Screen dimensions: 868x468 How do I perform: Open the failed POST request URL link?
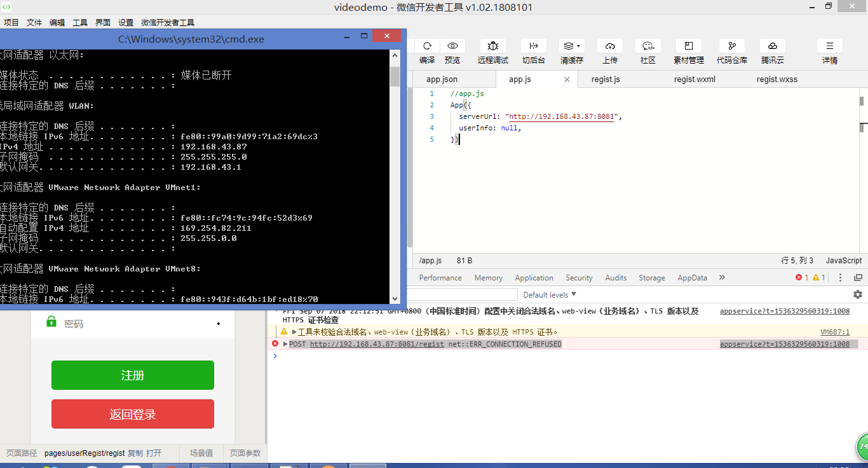click(x=377, y=344)
